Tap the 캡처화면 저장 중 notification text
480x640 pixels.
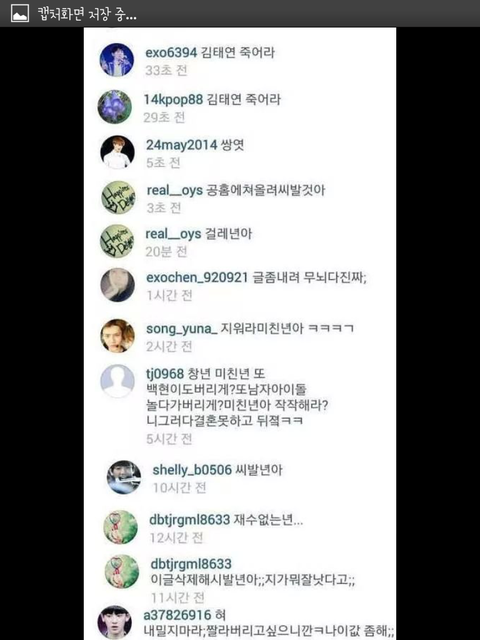tap(87, 14)
